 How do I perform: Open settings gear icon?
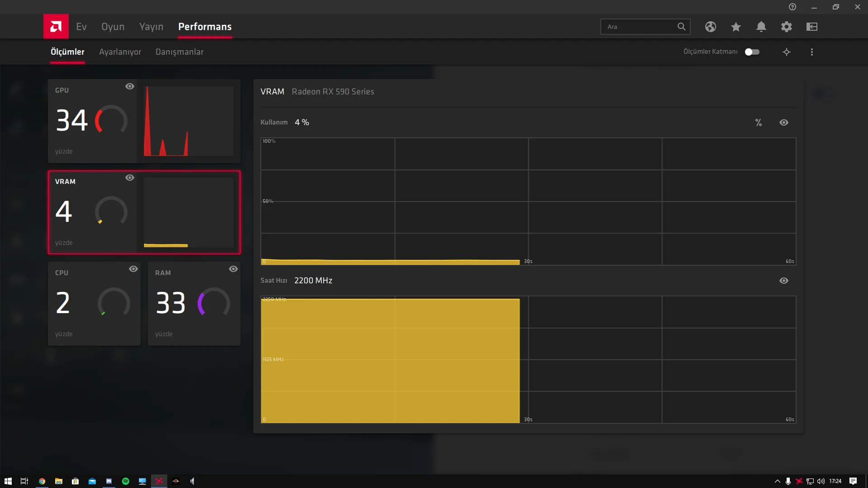click(x=786, y=27)
